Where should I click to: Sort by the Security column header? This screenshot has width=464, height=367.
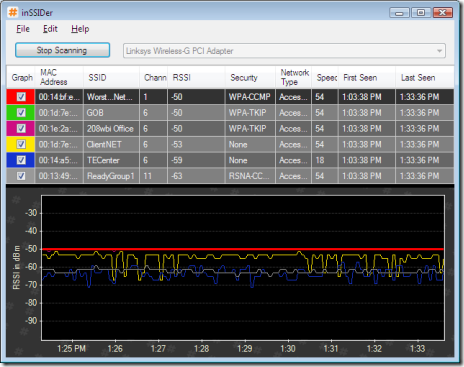coord(250,77)
